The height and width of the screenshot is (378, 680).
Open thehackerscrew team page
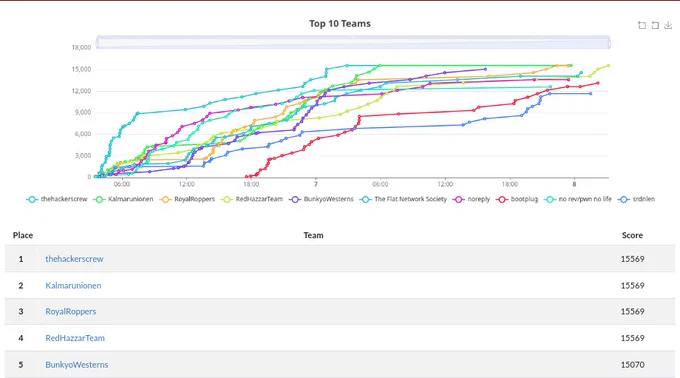coord(74,259)
